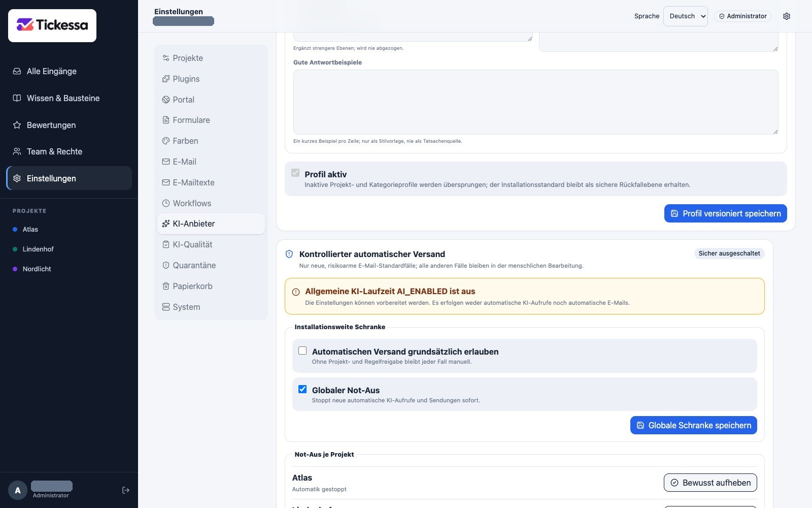Enable Automatischen Versand grundsätzlich erlauben
Screen dimensions: 812x508
coord(302,351)
